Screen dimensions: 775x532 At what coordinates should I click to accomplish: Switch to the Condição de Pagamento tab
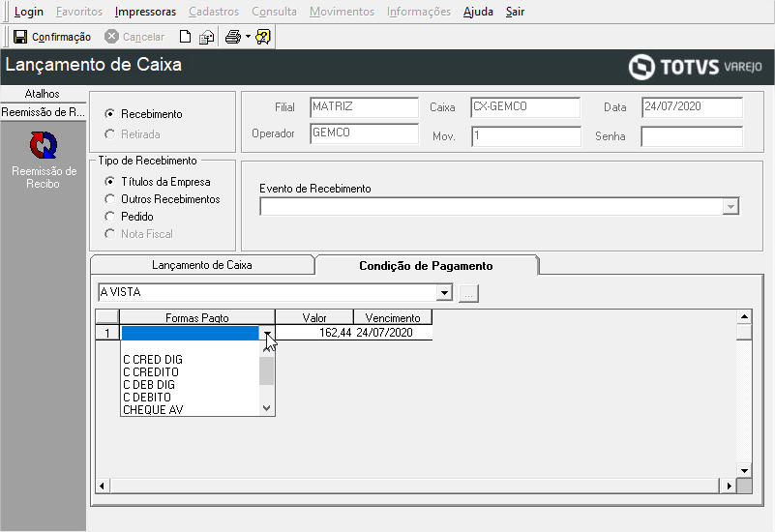point(426,266)
